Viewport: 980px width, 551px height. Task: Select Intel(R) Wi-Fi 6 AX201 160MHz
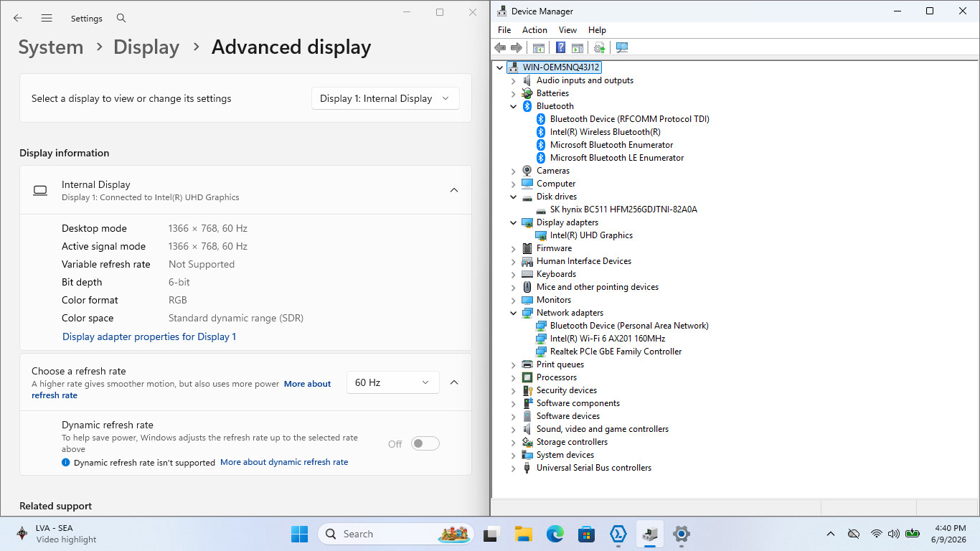point(607,339)
